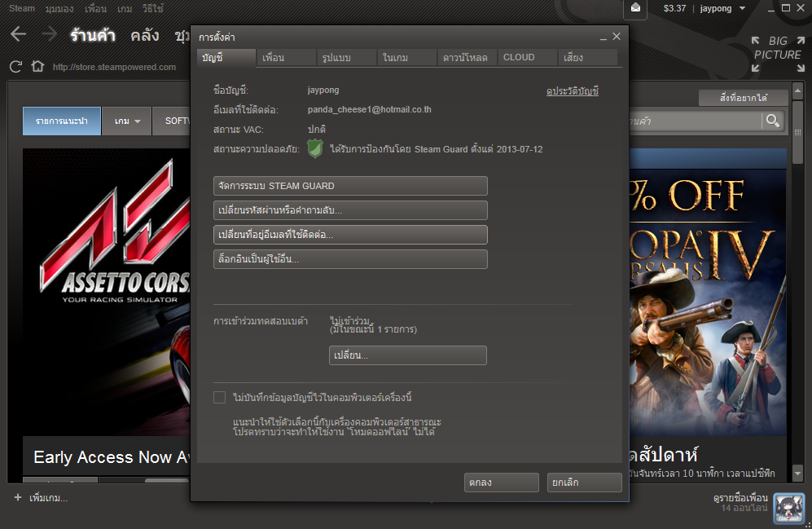Click the เพิ่มเกม... add game link
The width and height of the screenshot is (812, 529).
tap(48, 498)
